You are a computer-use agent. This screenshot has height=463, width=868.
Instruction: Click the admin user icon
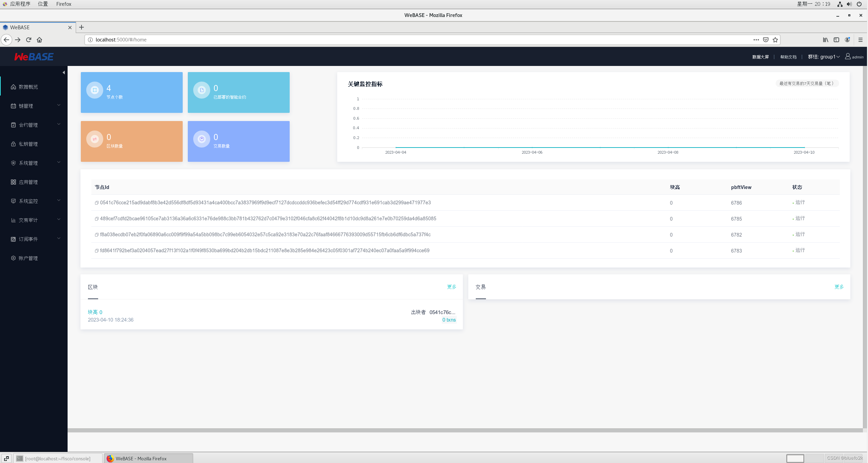click(848, 56)
